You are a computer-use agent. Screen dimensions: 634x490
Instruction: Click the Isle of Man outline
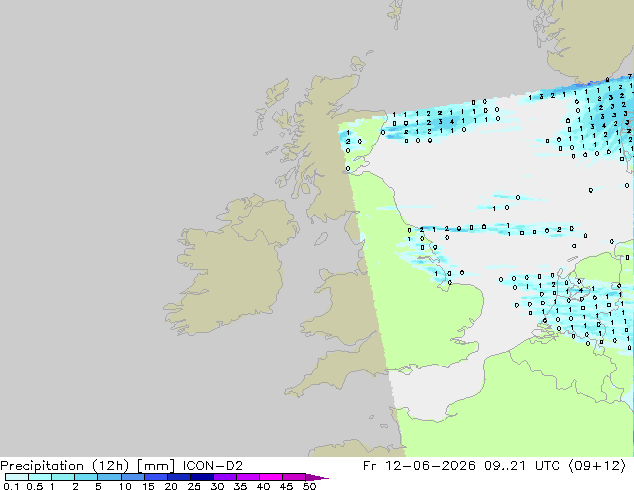pyautogui.click(x=321, y=239)
